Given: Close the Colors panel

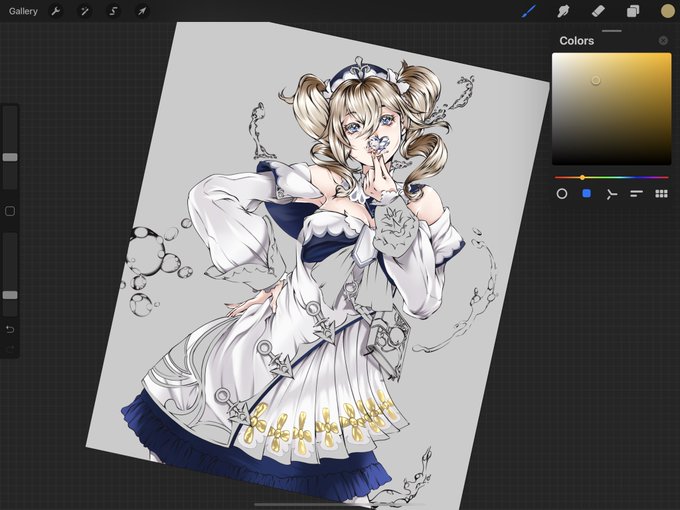Looking at the screenshot, I should pos(663,40).
